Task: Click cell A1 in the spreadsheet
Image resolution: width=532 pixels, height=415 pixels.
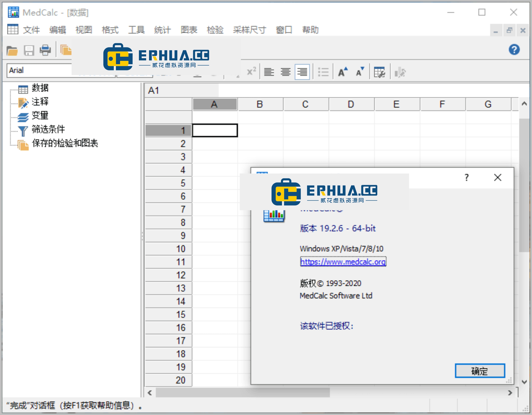Action: click(215, 130)
